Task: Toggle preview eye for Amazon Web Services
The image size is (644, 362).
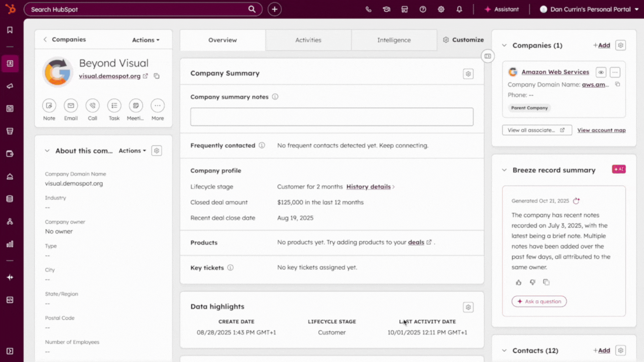Action: click(x=601, y=72)
